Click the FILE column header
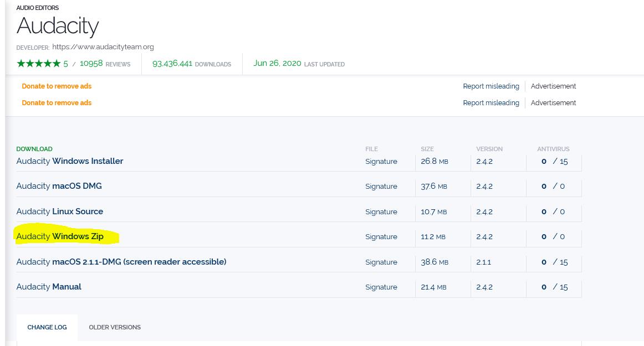This screenshot has height=346, width=644. [372, 149]
